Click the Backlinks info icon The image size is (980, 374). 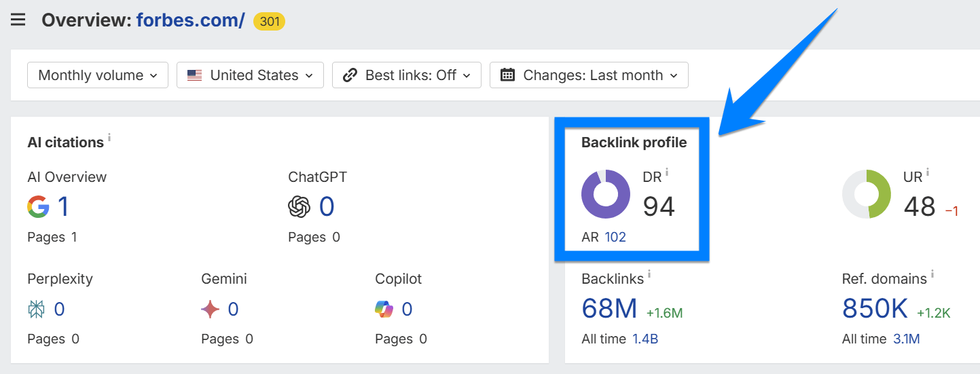649,274
